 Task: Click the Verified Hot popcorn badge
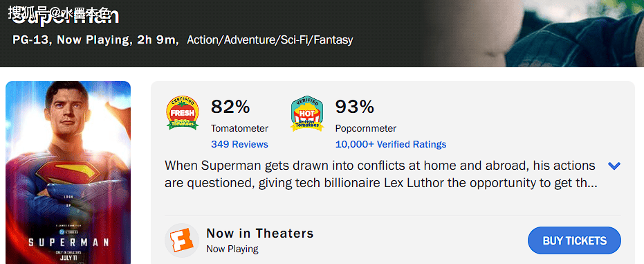point(307,114)
